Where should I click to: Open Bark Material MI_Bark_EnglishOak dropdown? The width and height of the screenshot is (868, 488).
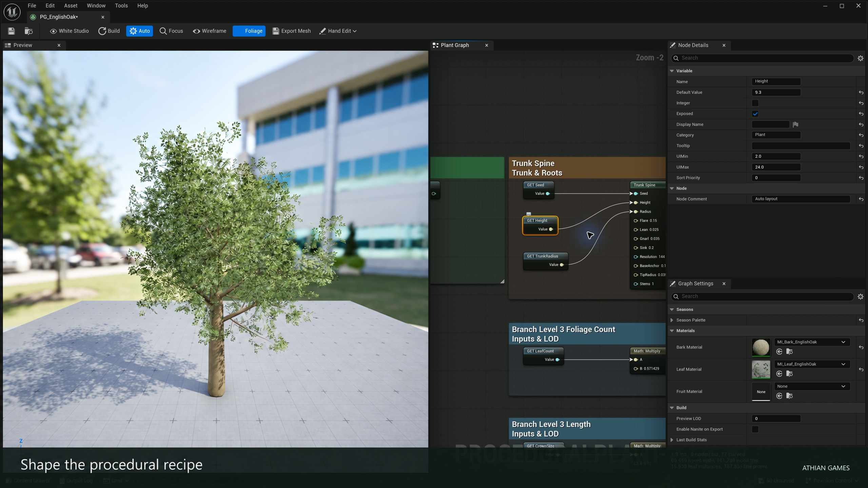click(x=812, y=342)
